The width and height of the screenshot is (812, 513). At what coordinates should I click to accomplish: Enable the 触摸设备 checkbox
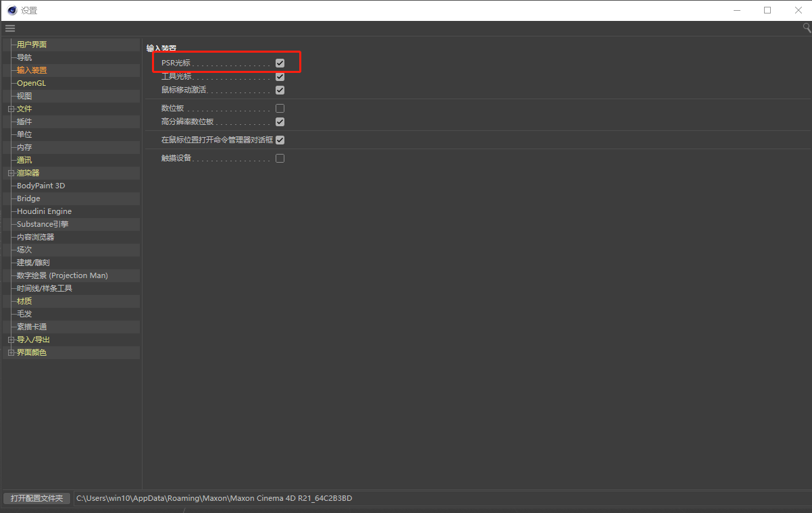[280, 158]
